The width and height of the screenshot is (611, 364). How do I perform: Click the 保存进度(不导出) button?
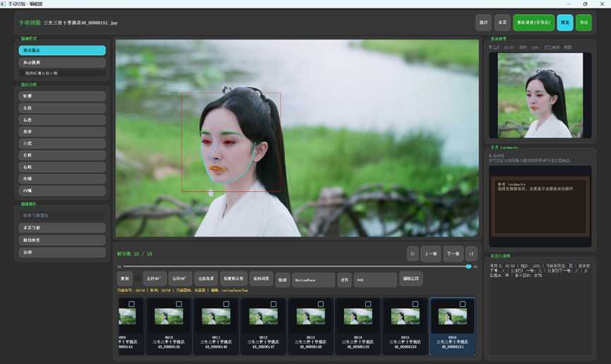[x=533, y=23]
